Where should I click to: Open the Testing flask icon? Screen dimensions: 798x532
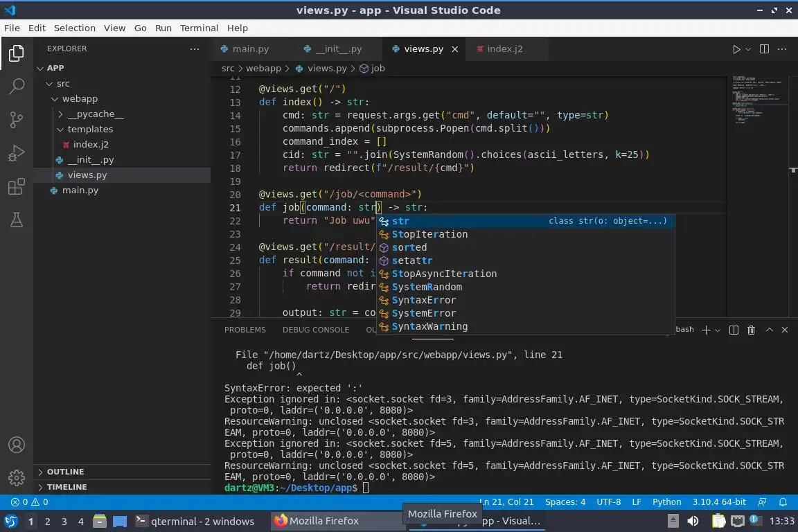coord(17,220)
